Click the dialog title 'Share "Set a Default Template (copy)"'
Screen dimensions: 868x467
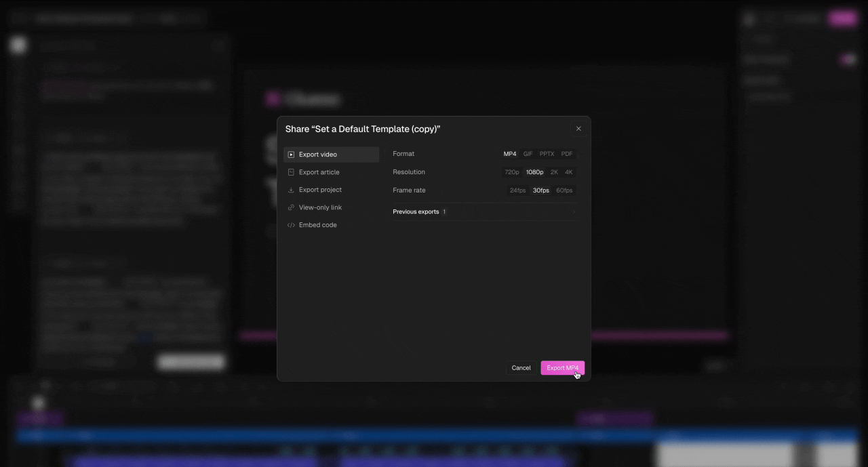(x=363, y=129)
